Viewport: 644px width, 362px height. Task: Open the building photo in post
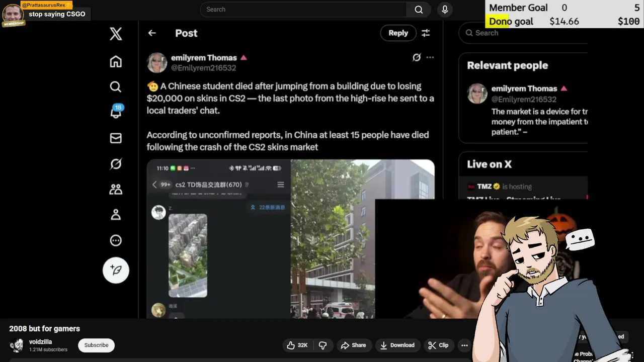(x=362, y=239)
